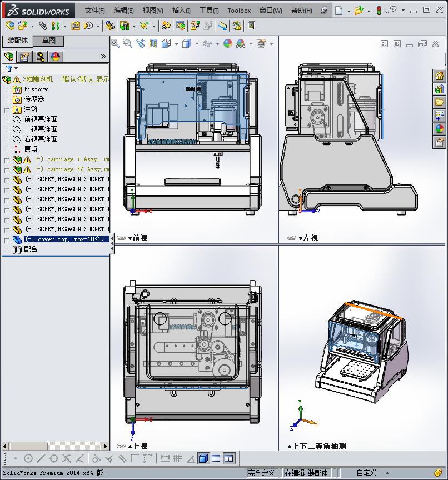Open the 文件(F) menu

click(94, 11)
